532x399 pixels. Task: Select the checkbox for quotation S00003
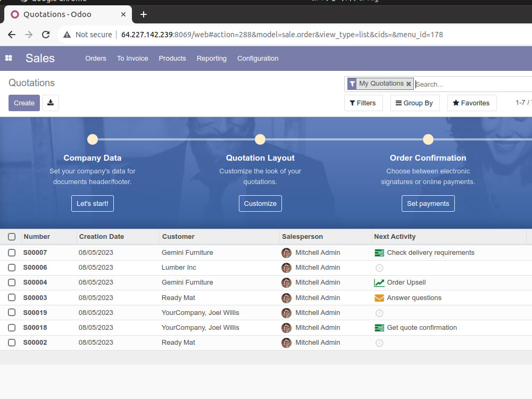click(x=11, y=297)
